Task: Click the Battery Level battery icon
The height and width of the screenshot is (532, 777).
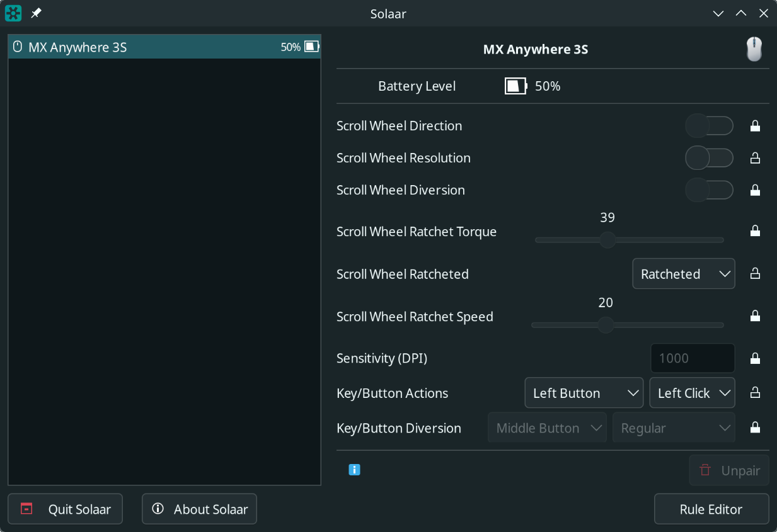Action: [515, 86]
